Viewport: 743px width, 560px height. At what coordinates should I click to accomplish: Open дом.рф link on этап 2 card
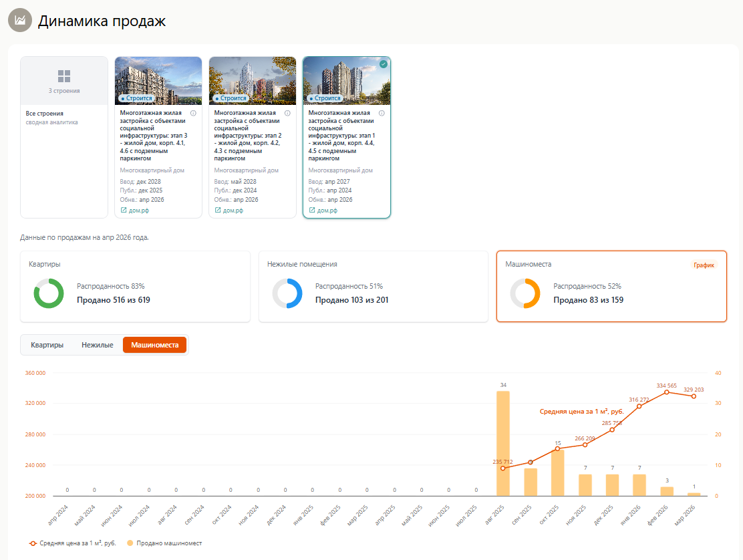229,210
